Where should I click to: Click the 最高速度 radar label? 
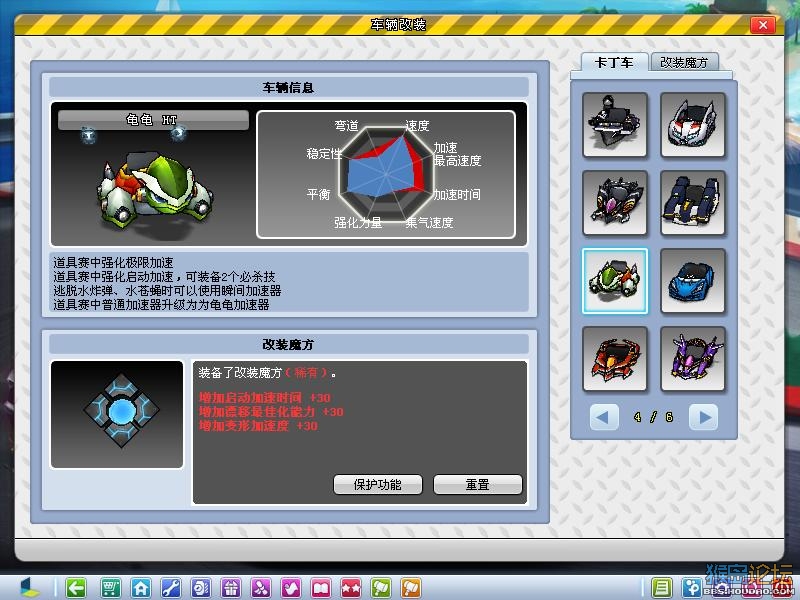tap(458, 161)
